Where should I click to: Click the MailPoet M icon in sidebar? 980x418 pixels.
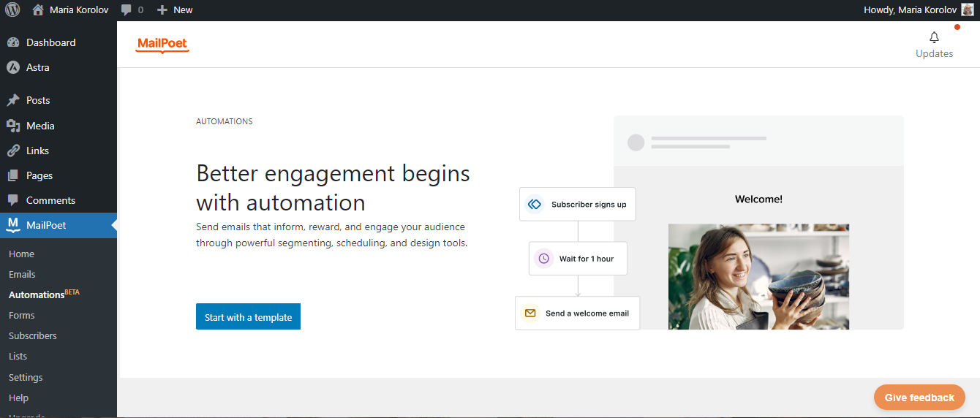(x=13, y=225)
